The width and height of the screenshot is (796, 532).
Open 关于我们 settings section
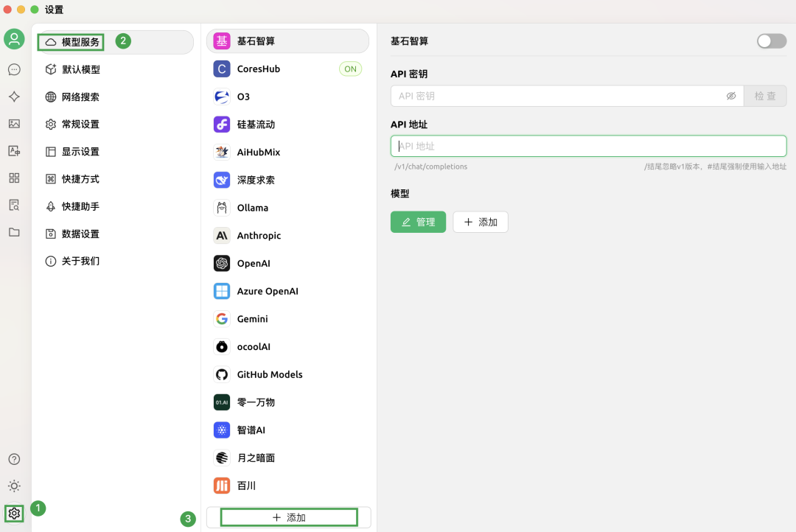[x=115, y=262]
